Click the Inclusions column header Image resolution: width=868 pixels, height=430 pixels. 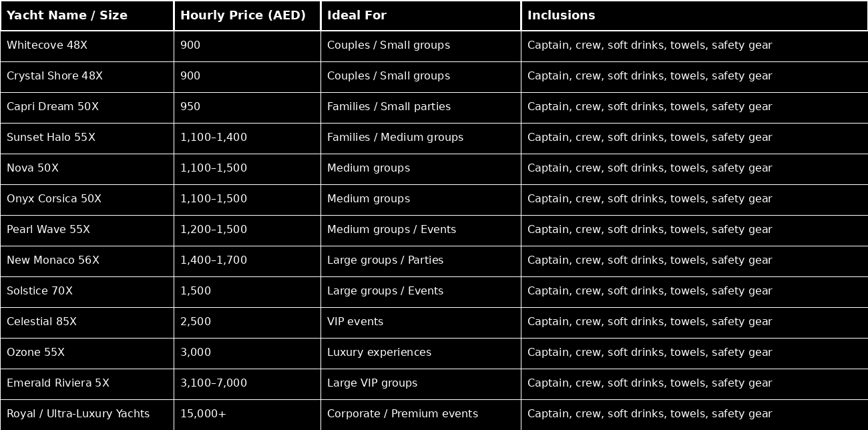(561, 15)
